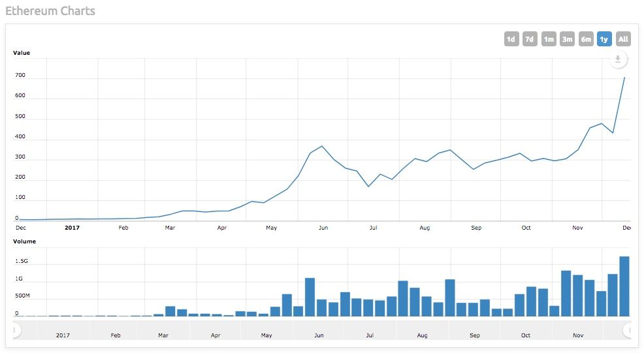The height and width of the screenshot is (353, 644).
Task: Switch to the 1m range
Action: pyautogui.click(x=549, y=39)
